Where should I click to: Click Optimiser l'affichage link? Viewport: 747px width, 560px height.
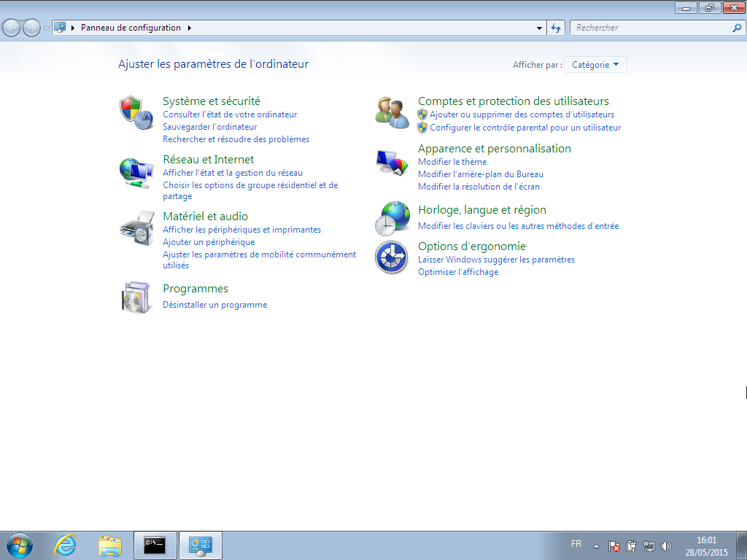pyautogui.click(x=458, y=272)
